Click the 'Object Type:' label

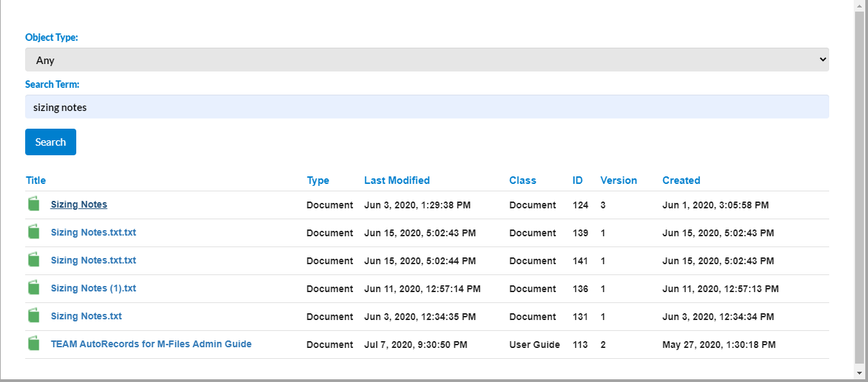tap(52, 37)
